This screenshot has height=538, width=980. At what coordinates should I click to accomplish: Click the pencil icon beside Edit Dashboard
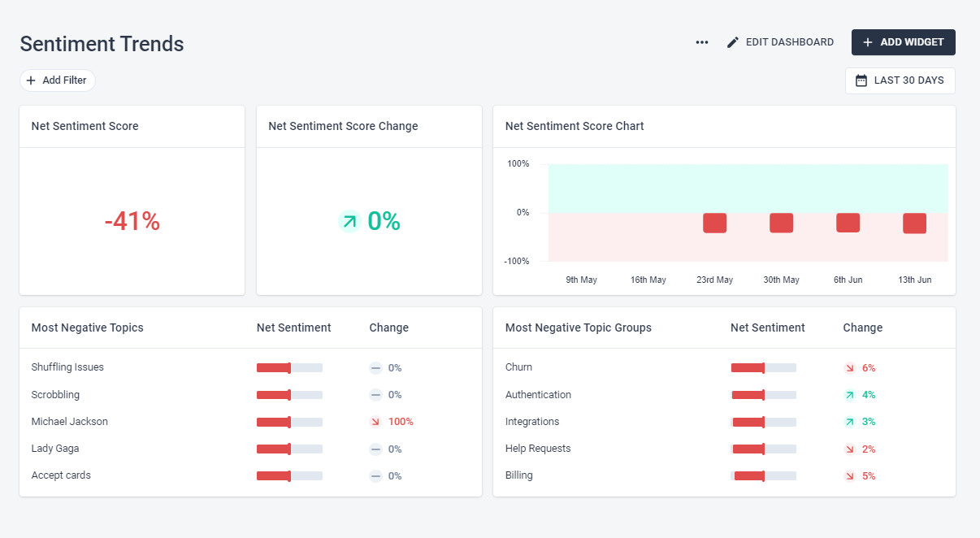[733, 42]
